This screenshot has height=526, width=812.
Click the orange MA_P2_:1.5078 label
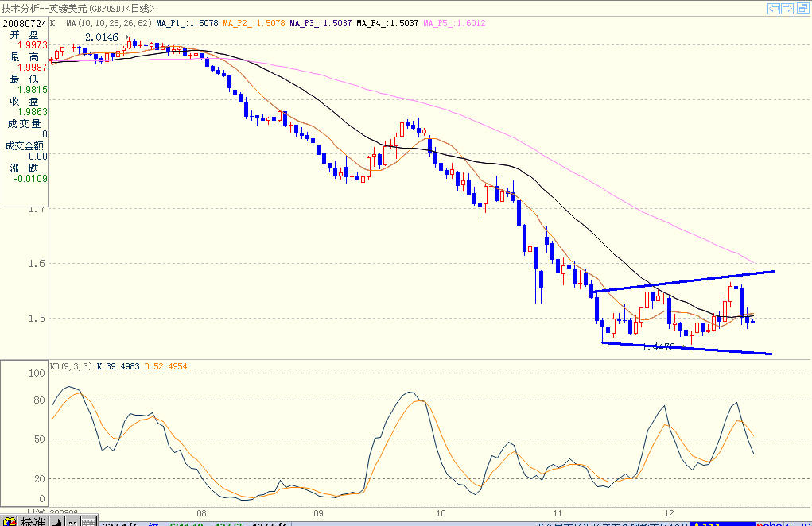[254, 23]
